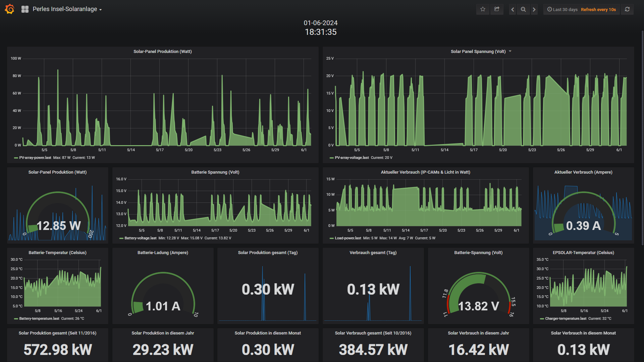
Task: Toggle the Battery-voltage.last legend series
Action: [x=138, y=238]
